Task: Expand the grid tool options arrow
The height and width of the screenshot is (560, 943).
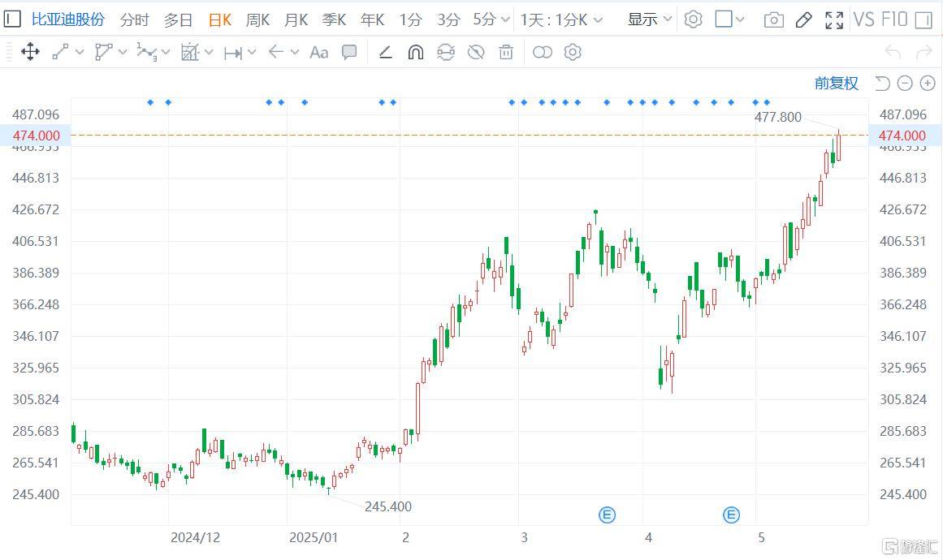Action: click(x=209, y=52)
